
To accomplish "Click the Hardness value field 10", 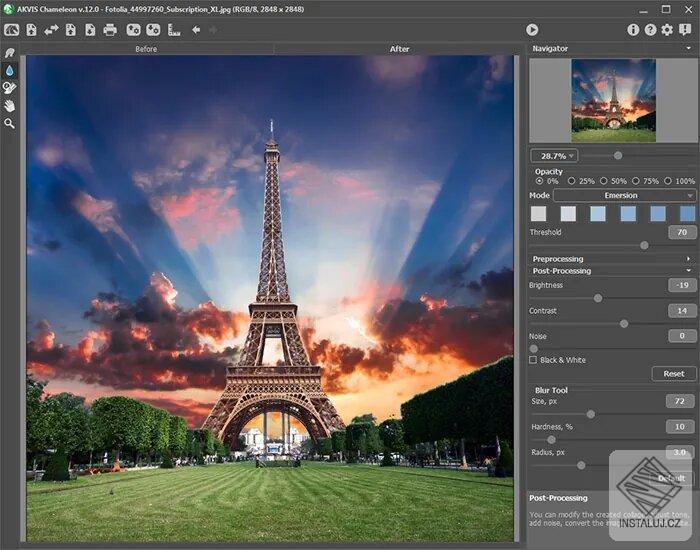I will coord(679,427).
